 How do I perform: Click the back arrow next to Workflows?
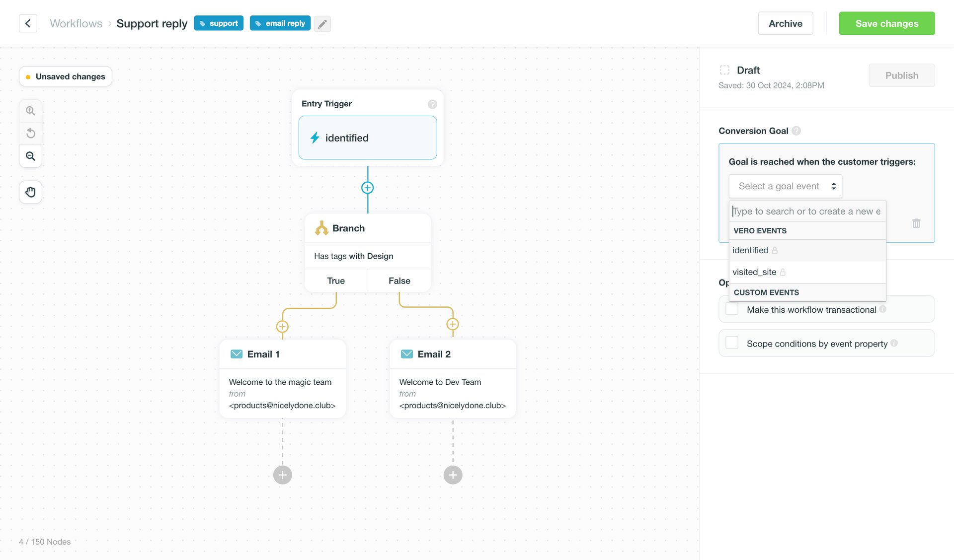click(x=28, y=23)
